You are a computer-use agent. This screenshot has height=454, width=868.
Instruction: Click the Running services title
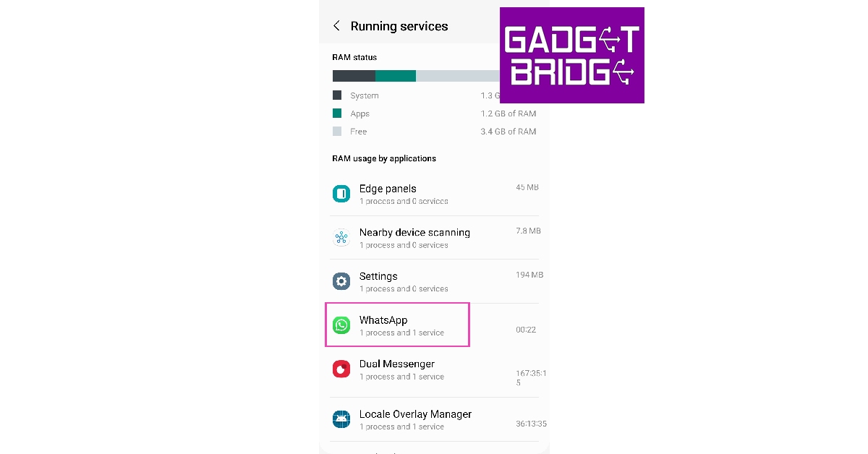(x=399, y=26)
